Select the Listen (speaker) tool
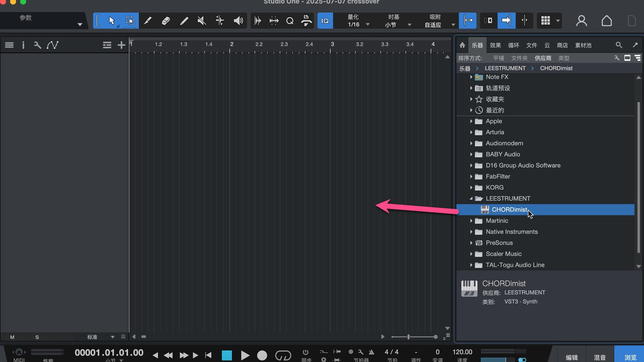 point(238,21)
